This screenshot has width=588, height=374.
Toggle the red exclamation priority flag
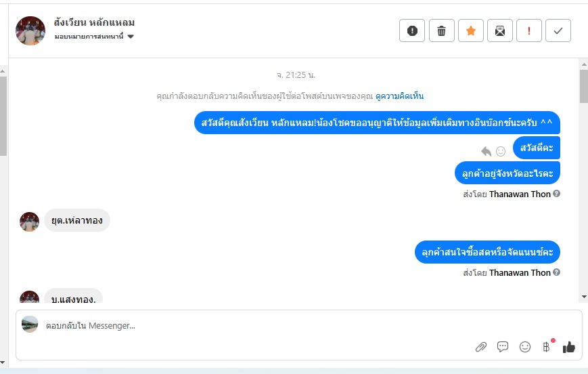[x=529, y=30]
